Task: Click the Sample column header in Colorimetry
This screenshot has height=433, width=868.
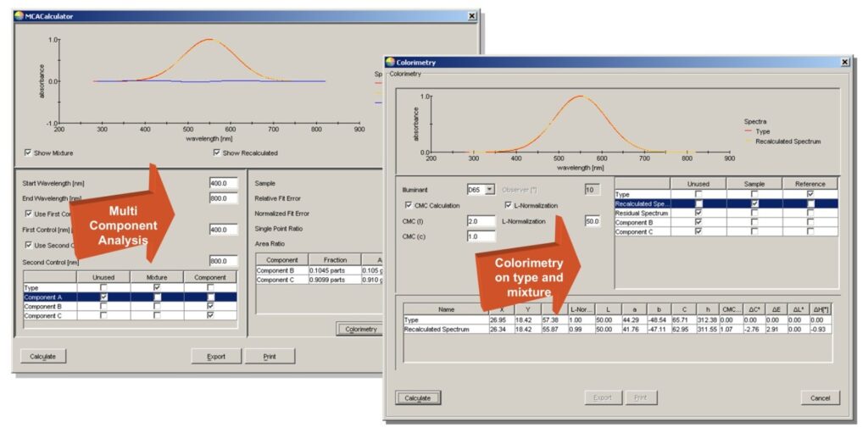Action: point(754,184)
